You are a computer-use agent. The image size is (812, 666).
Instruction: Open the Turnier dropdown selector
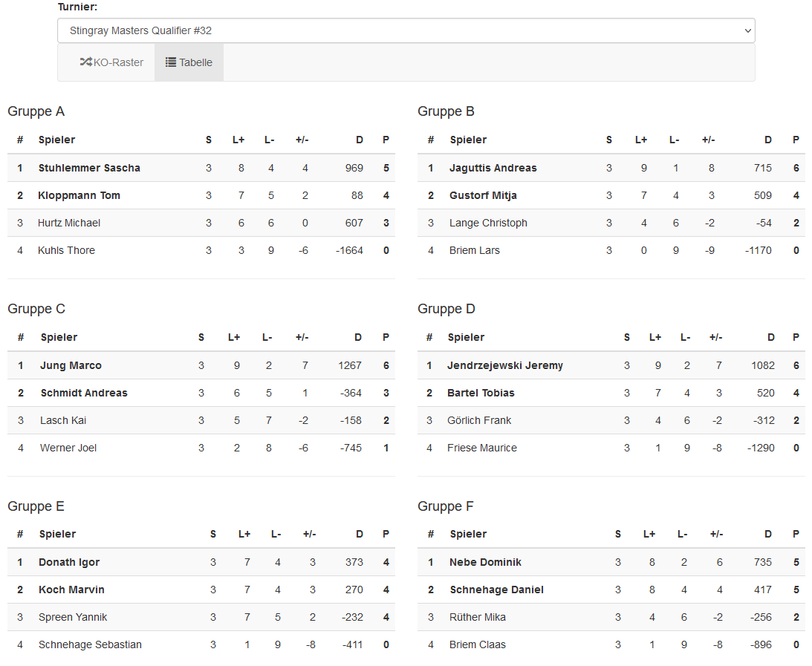pyautogui.click(x=406, y=30)
